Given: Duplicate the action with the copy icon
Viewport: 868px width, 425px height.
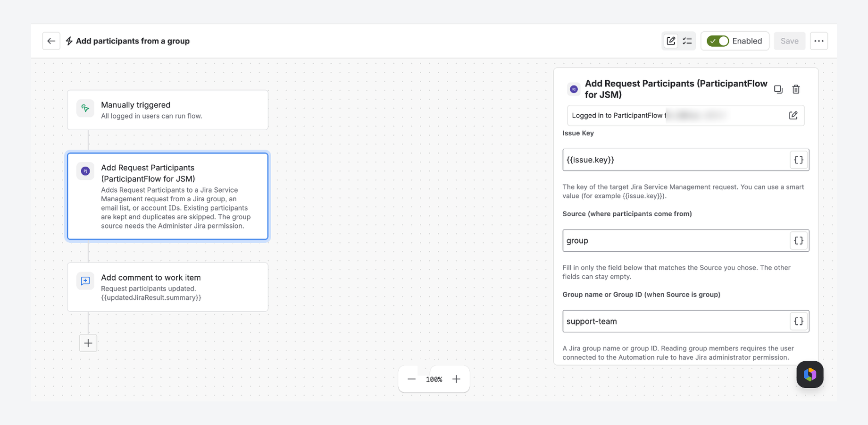Looking at the screenshot, I should (778, 89).
